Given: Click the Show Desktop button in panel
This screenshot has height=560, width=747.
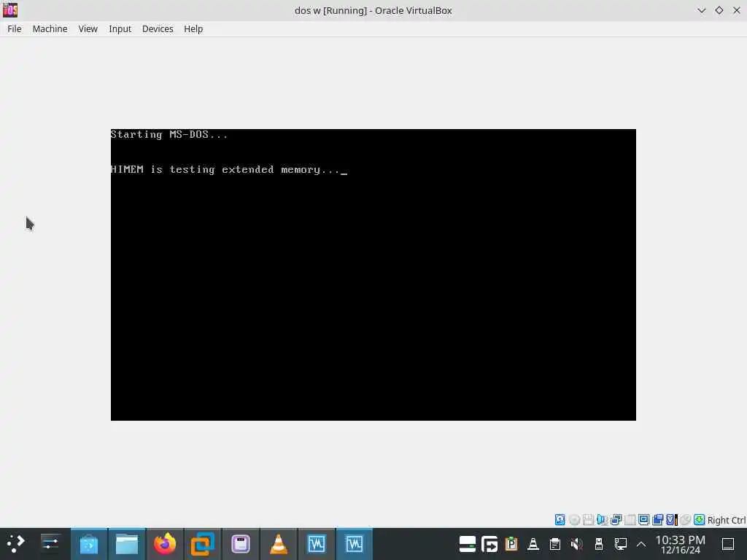Looking at the screenshot, I should (728, 544).
